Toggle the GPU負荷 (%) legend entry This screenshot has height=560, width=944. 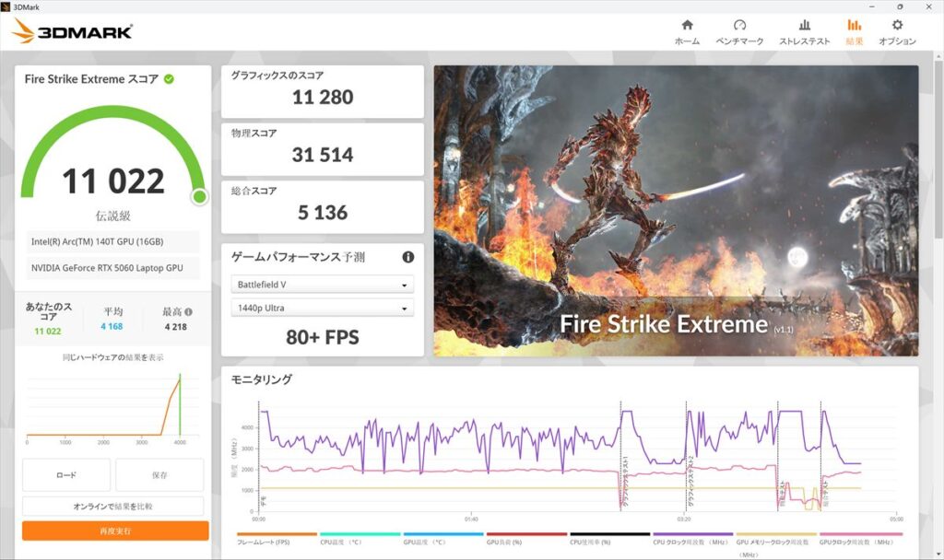(x=526, y=538)
